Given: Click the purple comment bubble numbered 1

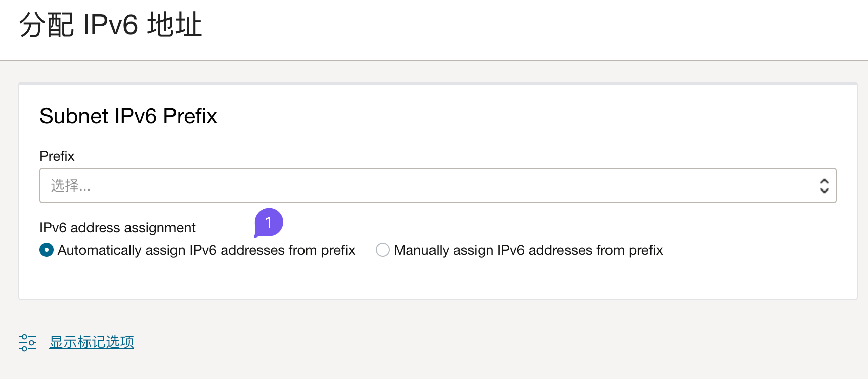Looking at the screenshot, I should pos(269,222).
